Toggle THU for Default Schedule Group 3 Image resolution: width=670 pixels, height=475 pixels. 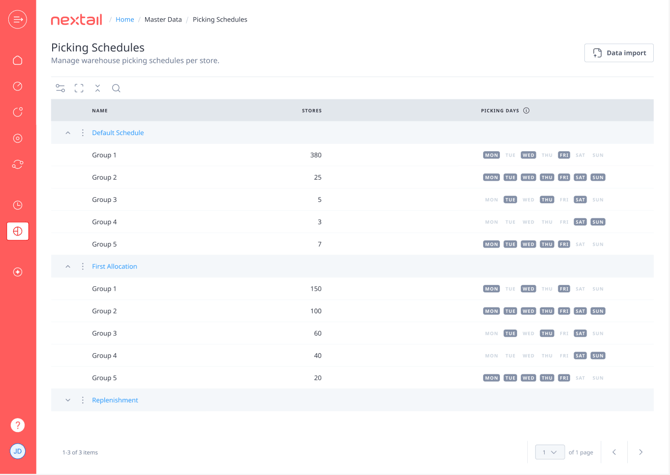[x=547, y=199]
